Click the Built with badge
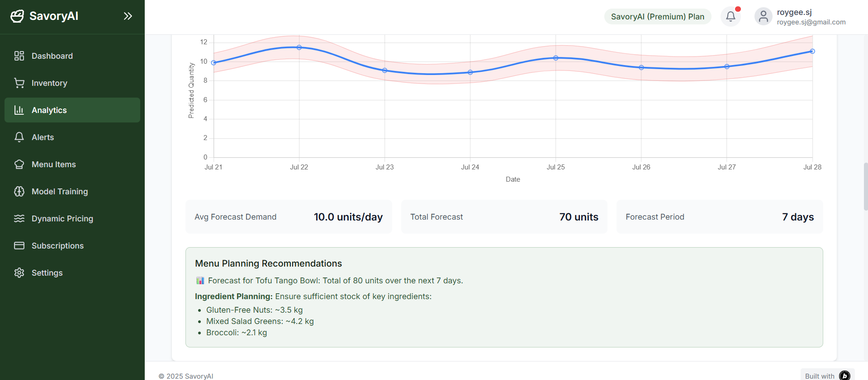Screen dimensions: 868x380 [x=827, y=375]
